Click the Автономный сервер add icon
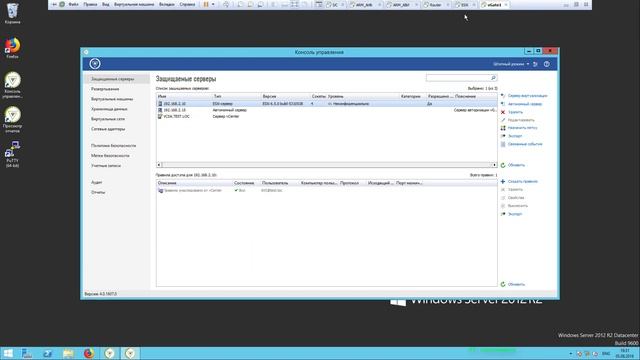The width and height of the screenshot is (640, 360). pos(503,104)
